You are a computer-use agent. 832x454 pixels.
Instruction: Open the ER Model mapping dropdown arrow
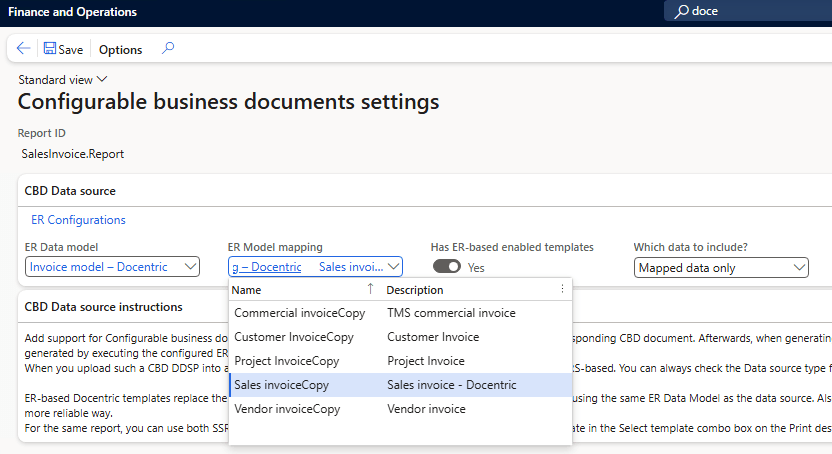tap(393, 267)
